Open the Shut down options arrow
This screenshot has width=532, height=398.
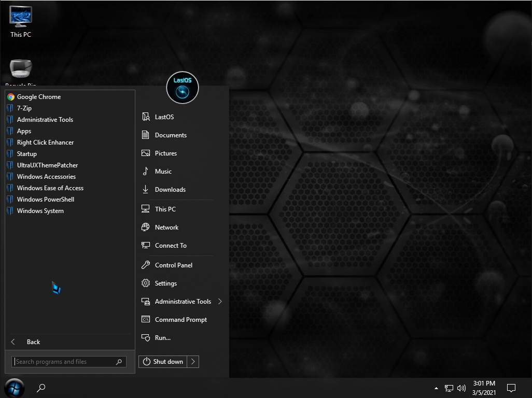point(193,362)
